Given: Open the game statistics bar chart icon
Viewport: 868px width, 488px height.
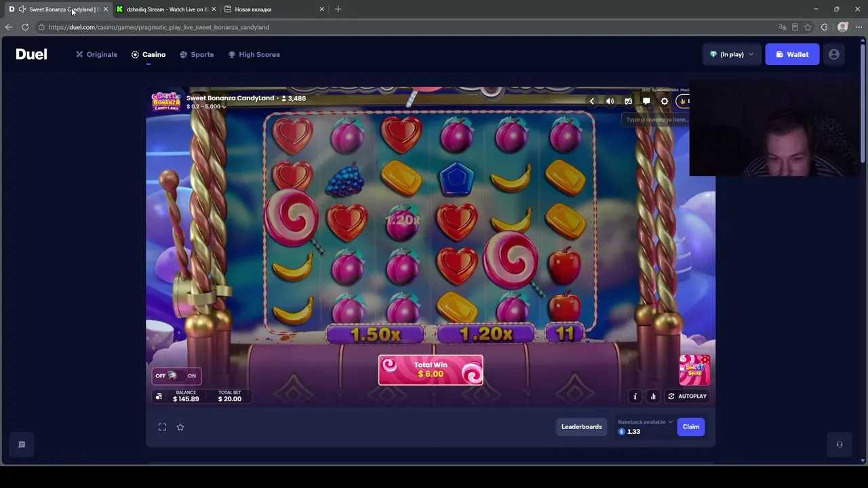Looking at the screenshot, I should (x=653, y=396).
